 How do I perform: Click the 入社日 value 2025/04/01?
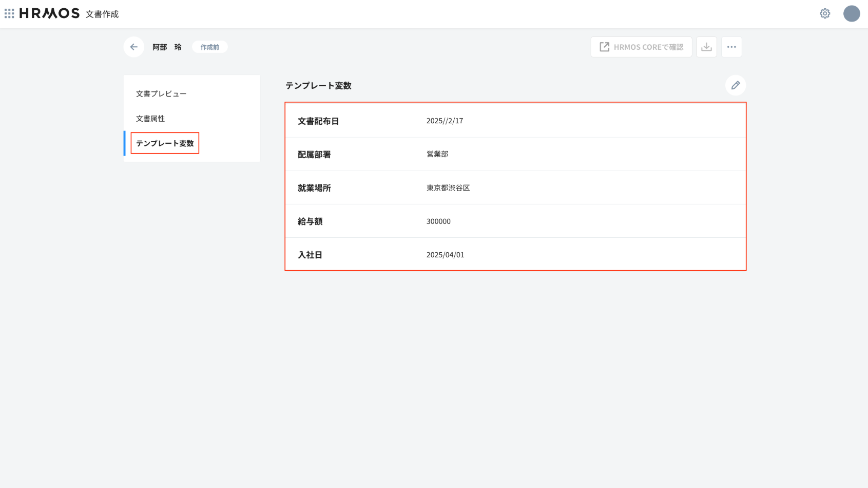pyautogui.click(x=445, y=255)
